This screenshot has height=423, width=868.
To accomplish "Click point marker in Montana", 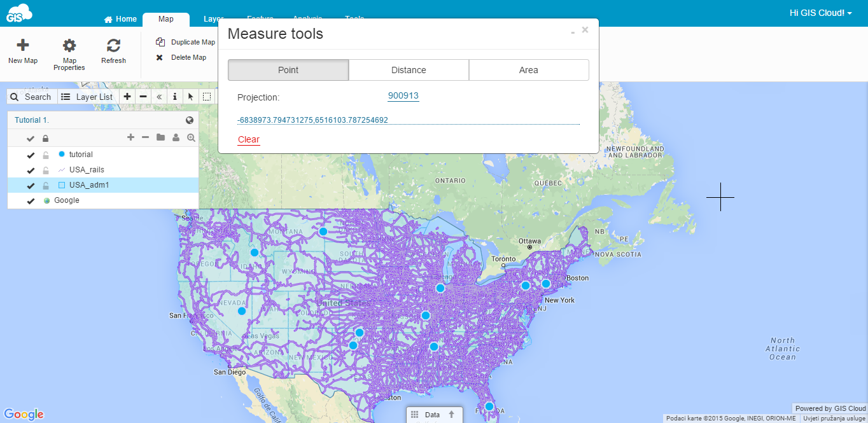I will click(x=323, y=232).
